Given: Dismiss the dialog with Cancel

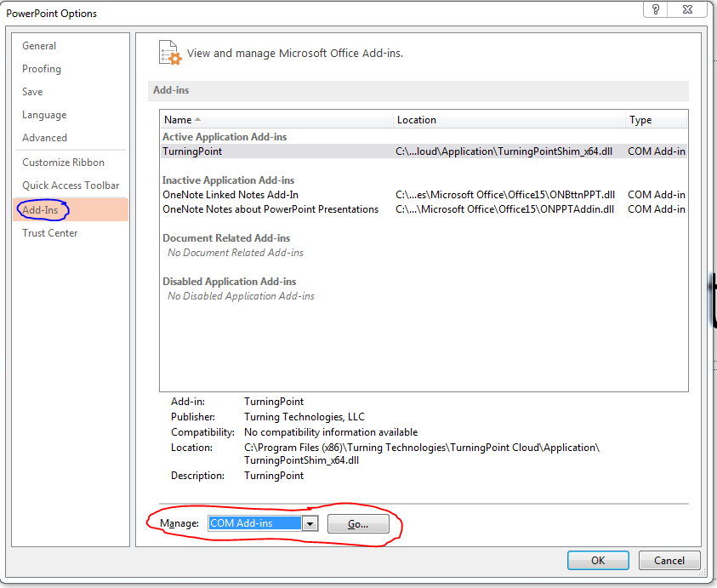Looking at the screenshot, I should pos(669,560).
